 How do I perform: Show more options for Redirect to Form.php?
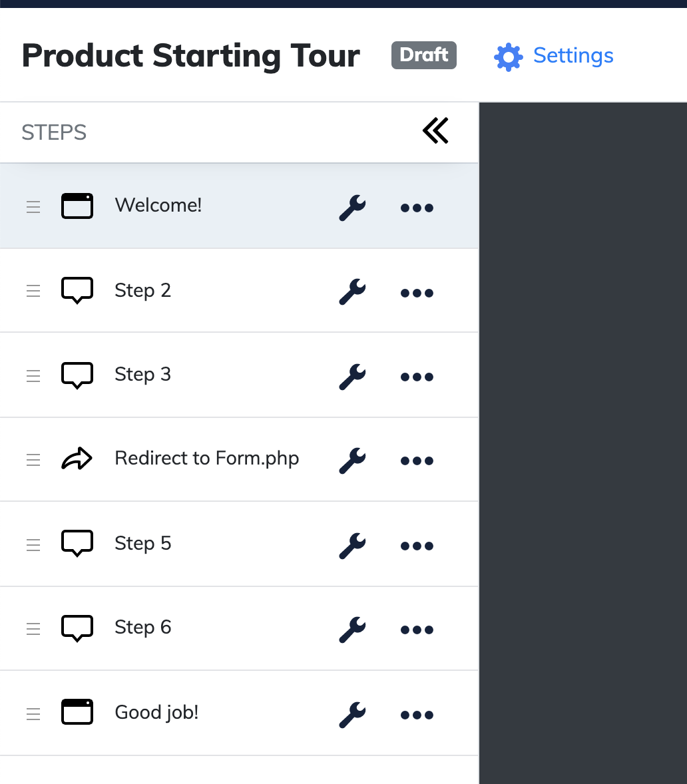point(417,461)
